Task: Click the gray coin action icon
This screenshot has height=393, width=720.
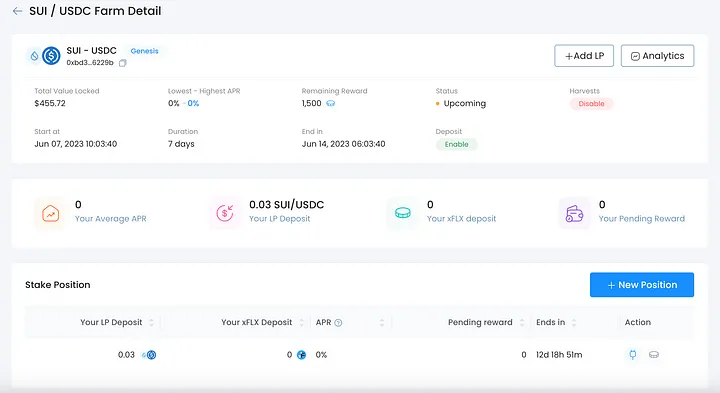Action: pyautogui.click(x=654, y=354)
